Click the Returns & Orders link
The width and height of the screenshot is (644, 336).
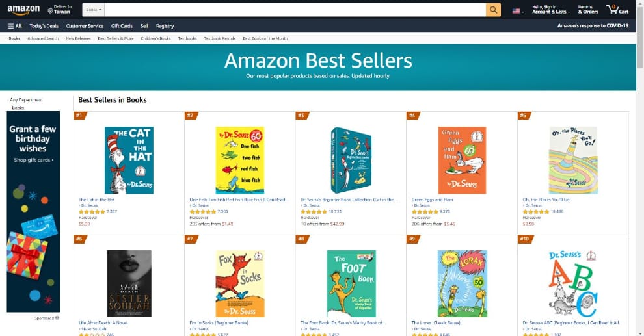click(x=587, y=10)
